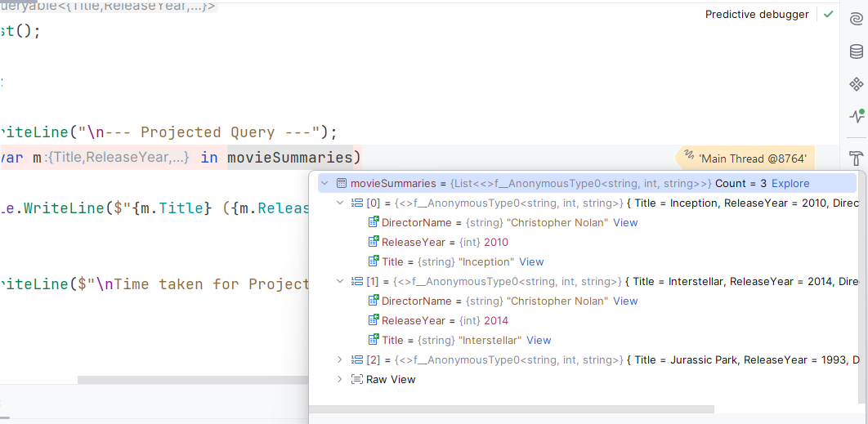
Task: Open View link for Interstellar's DirectorName
Action: tap(625, 301)
